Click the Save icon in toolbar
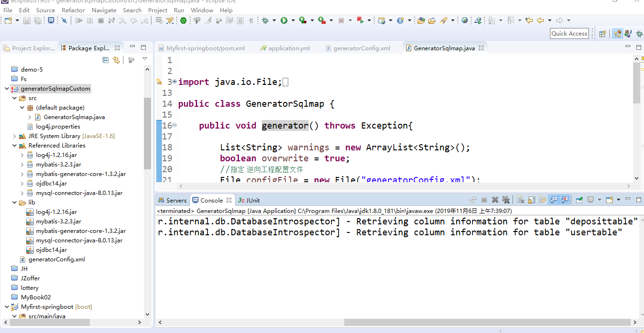The height and width of the screenshot is (333, 644). point(27,20)
